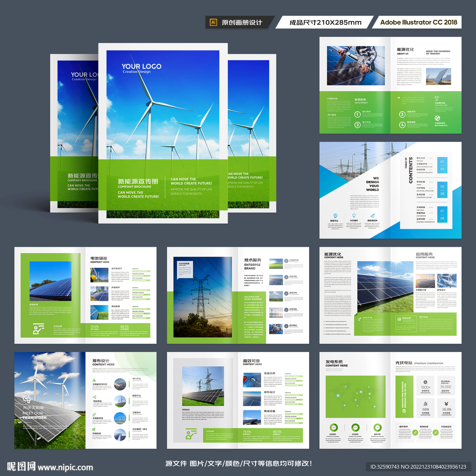Click the 源文件 editable info footer text
Viewport: 476px width, 476px height.
pos(238,463)
